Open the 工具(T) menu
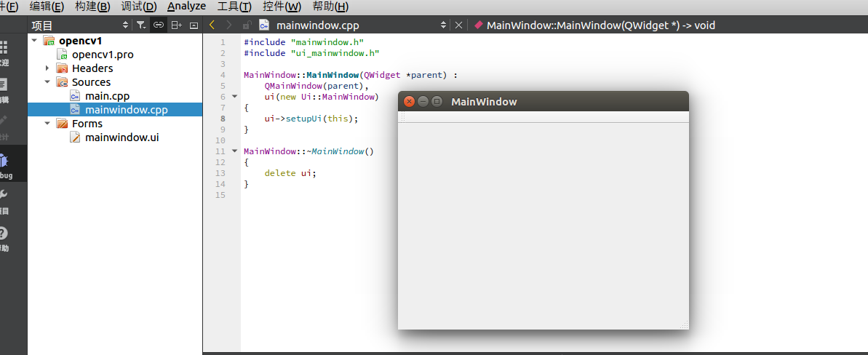868x355 pixels. 234,7
